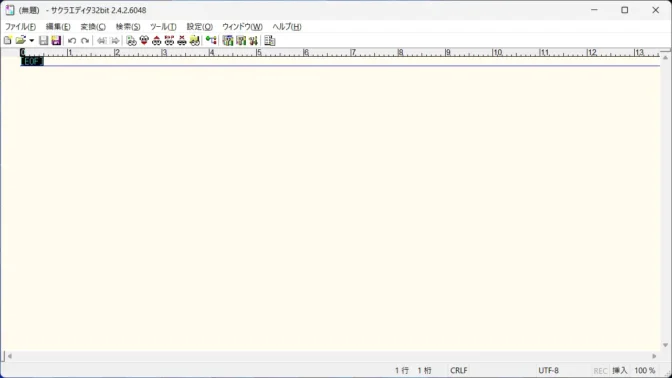Viewport: 672px width, 378px height.
Task: Toggle the 挿入 insert mode indicator
Action: [620, 370]
